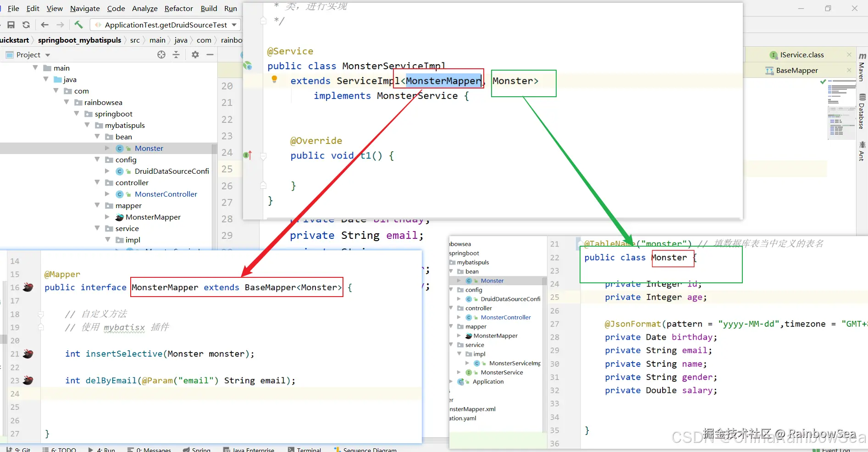Open Project panel settings gear

pos(195,55)
